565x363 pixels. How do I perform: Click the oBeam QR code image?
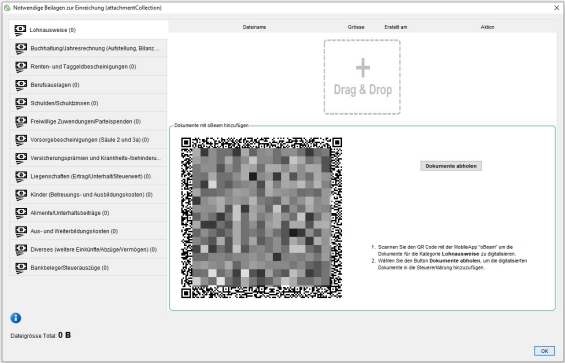pos(261,218)
